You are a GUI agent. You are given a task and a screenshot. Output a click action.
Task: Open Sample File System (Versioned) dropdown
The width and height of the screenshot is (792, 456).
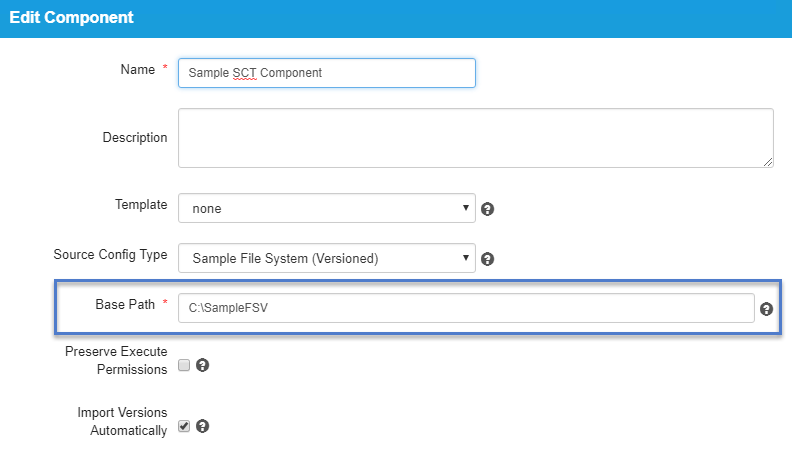click(x=327, y=258)
